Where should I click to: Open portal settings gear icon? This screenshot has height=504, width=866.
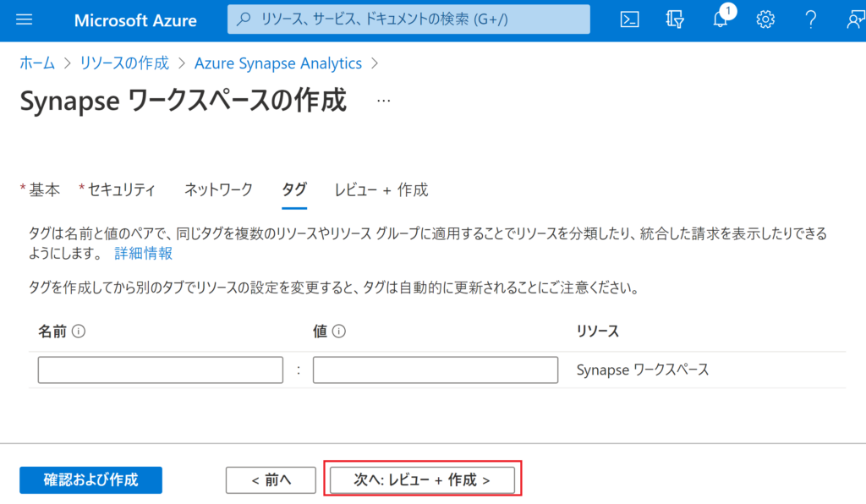[765, 20]
